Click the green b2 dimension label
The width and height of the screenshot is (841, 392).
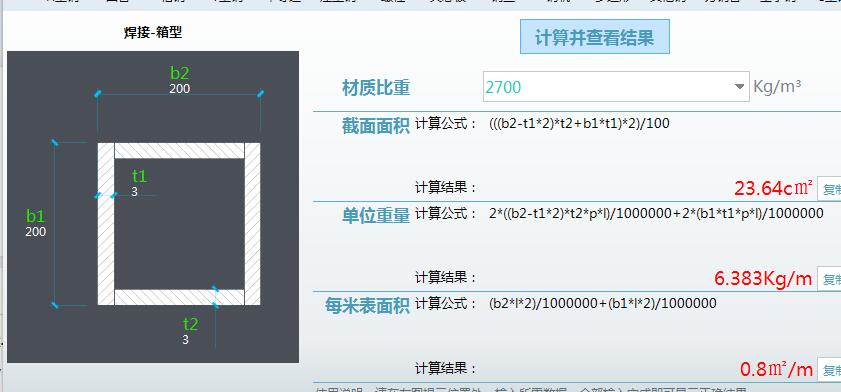(x=180, y=73)
